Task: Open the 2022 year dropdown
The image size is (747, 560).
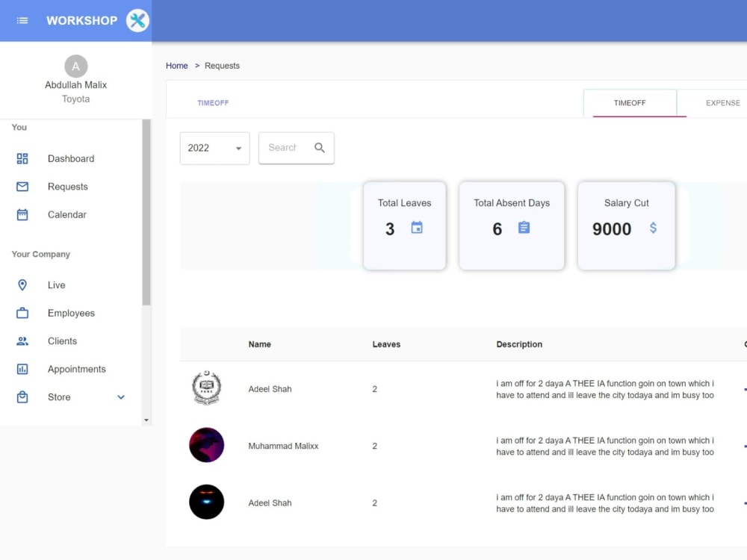Action: [215, 148]
